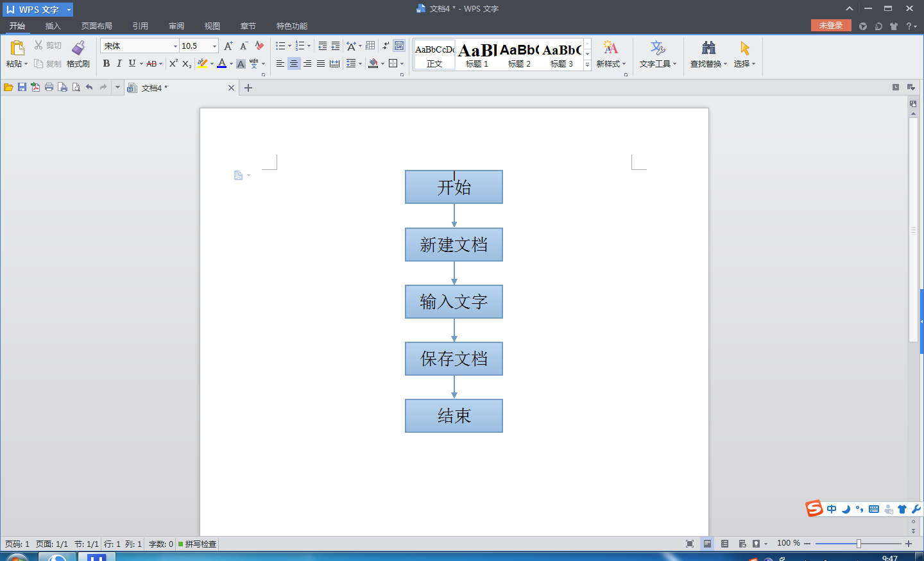Click the 未登录 login button
924x561 pixels.
click(x=831, y=26)
